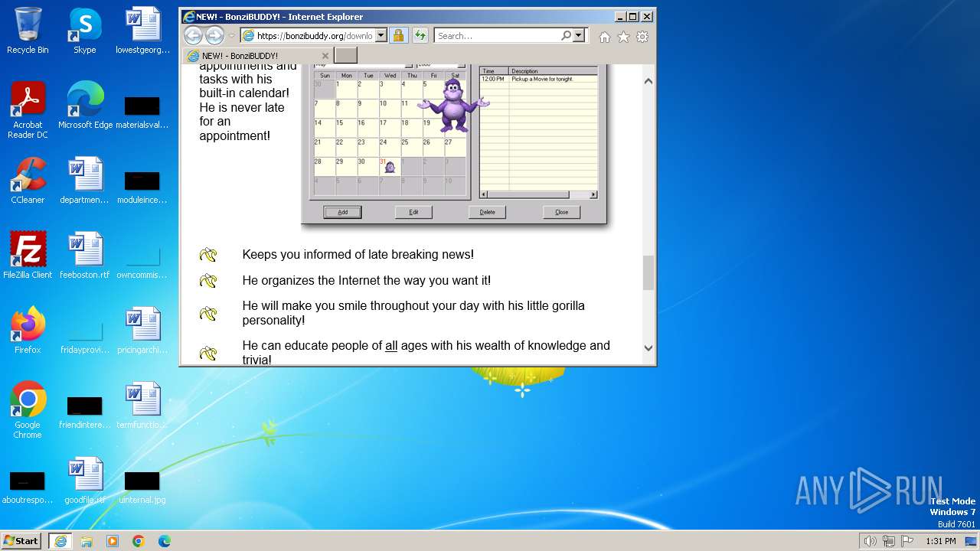Go to the IE Home page icon
The height and width of the screenshot is (551, 980).
point(605,37)
